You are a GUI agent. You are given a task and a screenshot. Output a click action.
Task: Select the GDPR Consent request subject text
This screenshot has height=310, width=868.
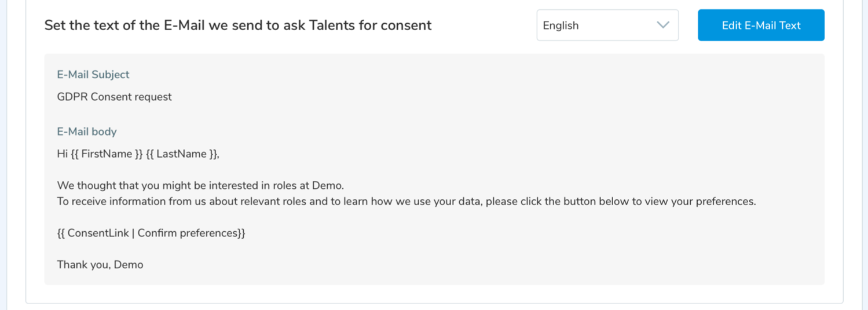point(114,97)
